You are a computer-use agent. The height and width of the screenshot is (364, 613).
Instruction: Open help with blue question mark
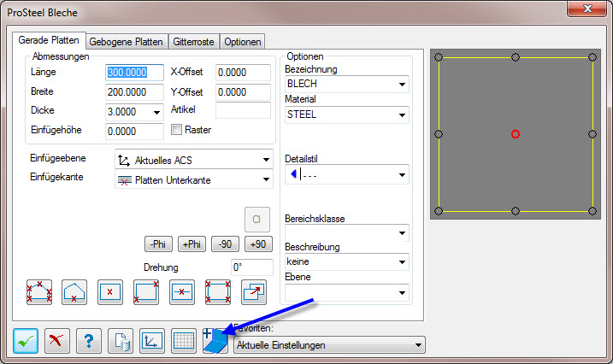89,341
